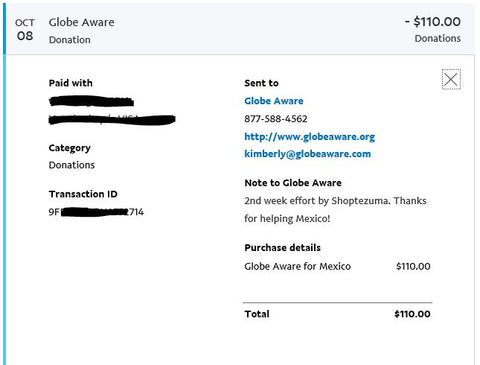
Task: Click the Paid with heading
Action: [x=71, y=83]
